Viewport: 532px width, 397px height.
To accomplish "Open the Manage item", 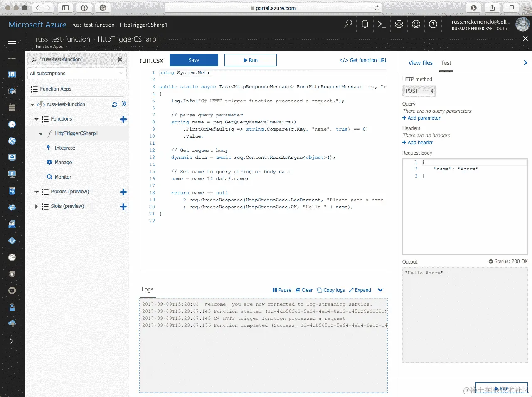I will coord(63,163).
